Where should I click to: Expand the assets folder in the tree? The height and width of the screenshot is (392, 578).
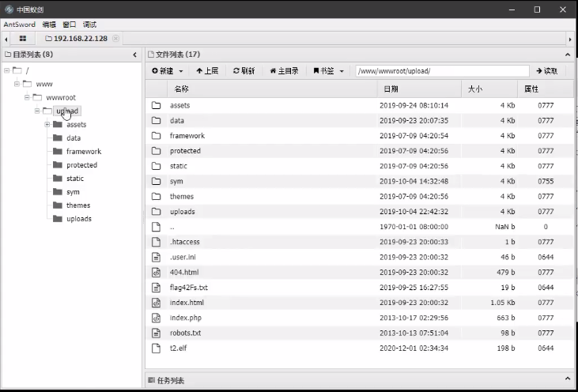pyautogui.click(x=47, y=124)
